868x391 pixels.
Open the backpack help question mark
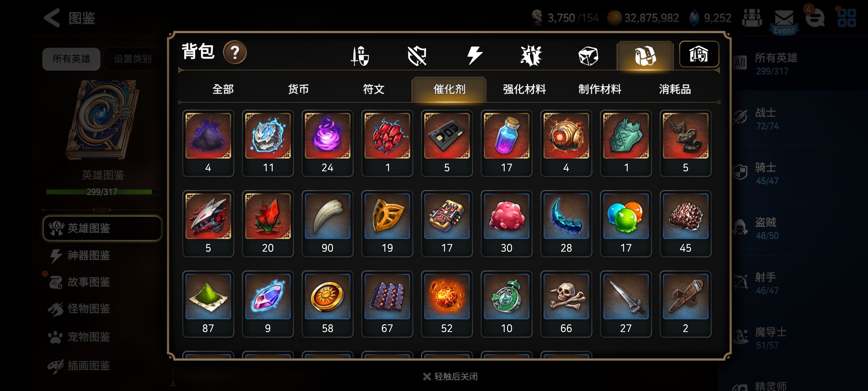[x=235, y=52]
